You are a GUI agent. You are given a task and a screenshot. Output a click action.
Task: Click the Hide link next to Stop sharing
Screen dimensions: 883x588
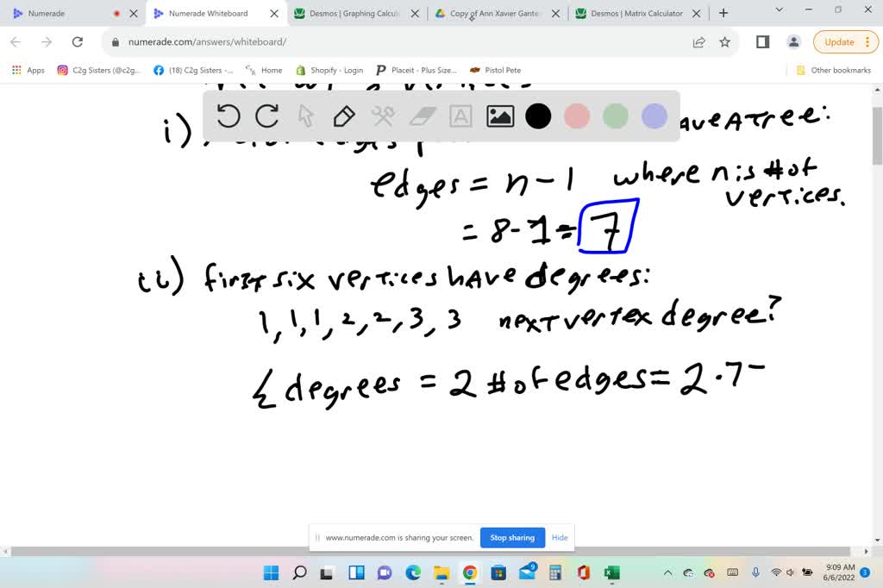(560, 537)
